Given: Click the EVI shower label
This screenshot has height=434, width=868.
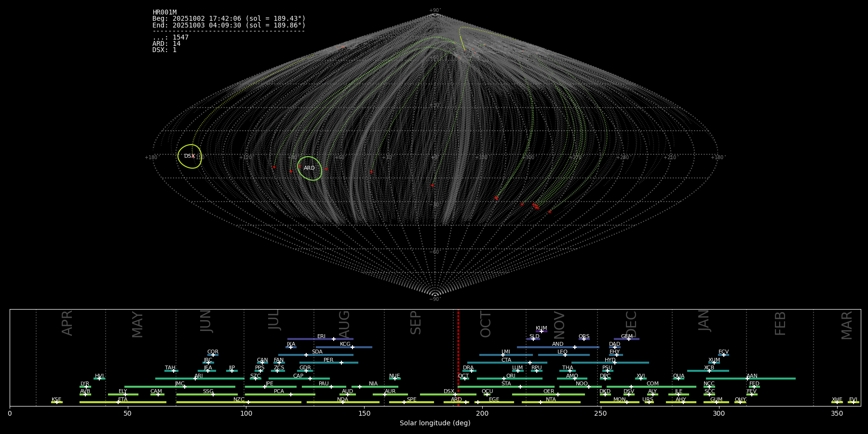Looking at the screenshot, I should tap(853, 400).
